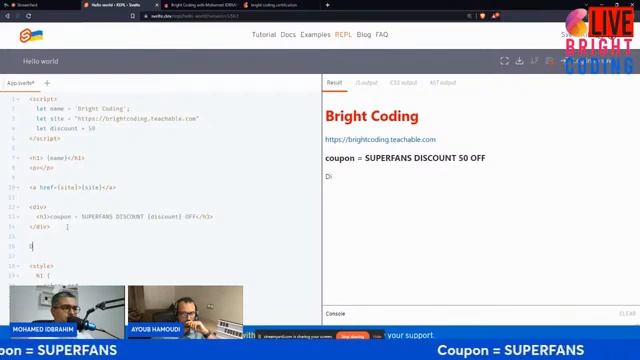The image size is (640, 360).
Task: Switch to the AST output tab
Action: click(x=442, y=83)
